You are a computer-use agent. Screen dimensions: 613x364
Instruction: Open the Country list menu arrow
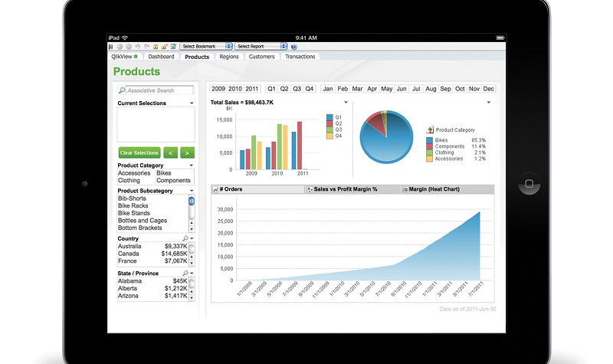click(192, 238)
